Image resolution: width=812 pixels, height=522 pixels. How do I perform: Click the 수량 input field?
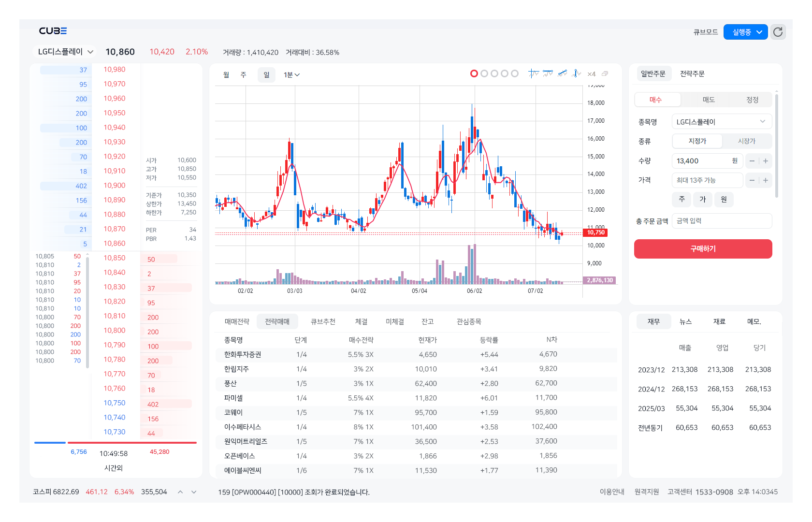point(708,161)
